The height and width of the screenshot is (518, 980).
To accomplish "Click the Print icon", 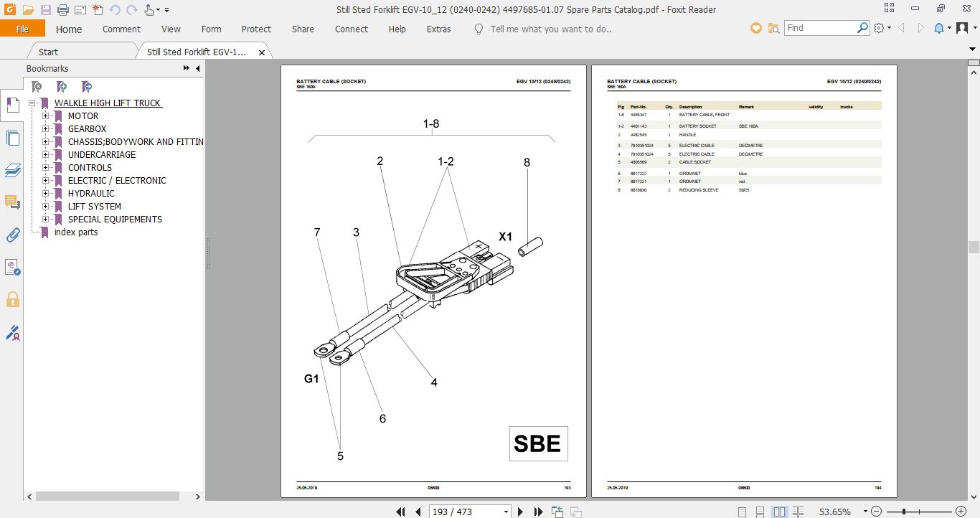I will pyautogui.click(x=63, y=10).
